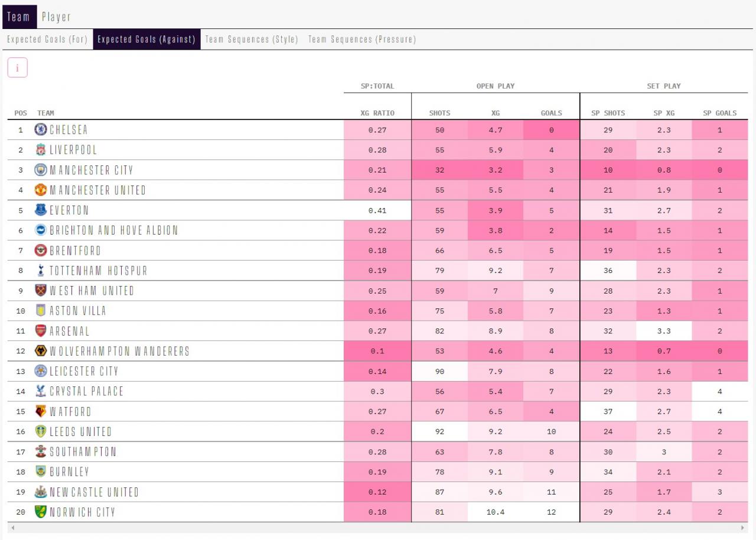Sort by XG RATIO column header

coord(377,113)
